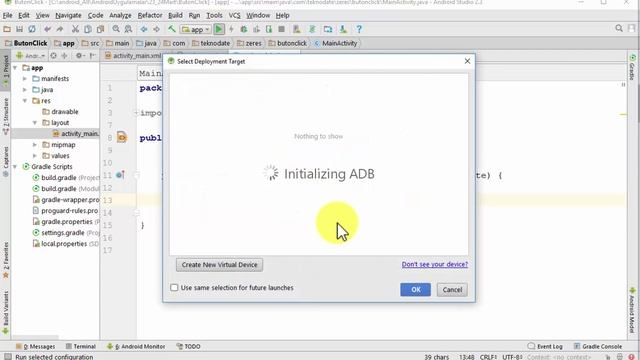This screenshot has height=360, width=640.
Task: Click the Replace magnifier icon
Action: (128, 29)
